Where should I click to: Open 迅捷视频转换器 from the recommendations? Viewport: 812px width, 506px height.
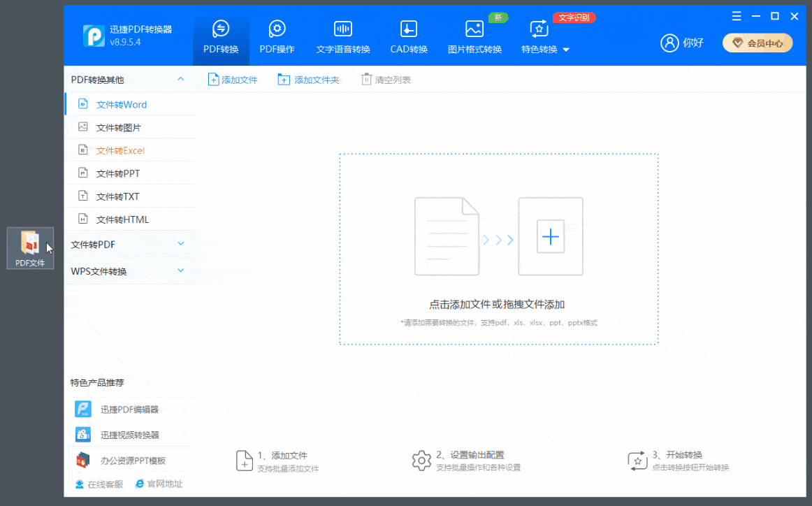[x=129, y=435]
